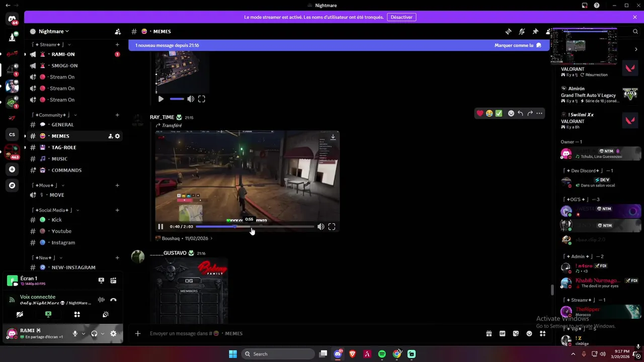The image size is (644, 362).
Task: Pause the GTA video playback
Action: pyautogui.click(x=160, y=227)
